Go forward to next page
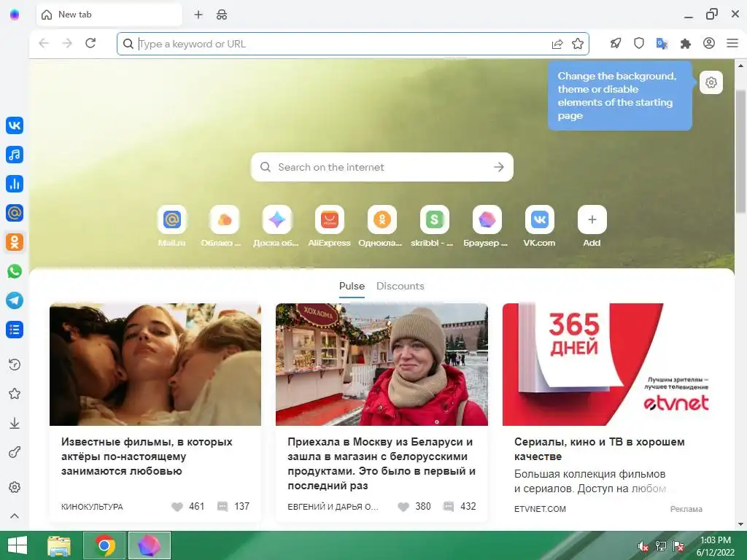The height and width of the screenshot is (560, 747). [x=67, y=43]
